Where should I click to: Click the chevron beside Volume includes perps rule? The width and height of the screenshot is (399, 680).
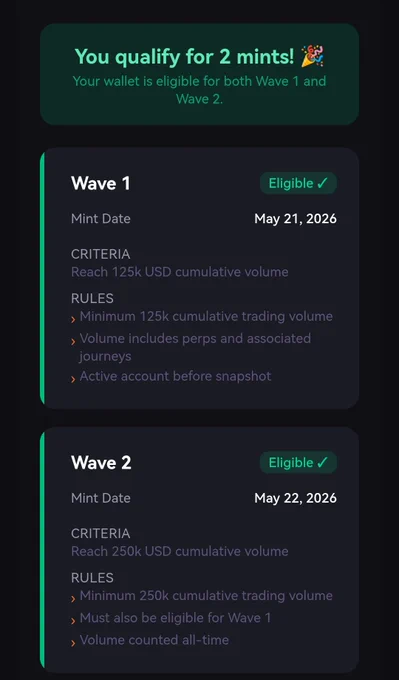pyautogui.click(x=73, y=341)
